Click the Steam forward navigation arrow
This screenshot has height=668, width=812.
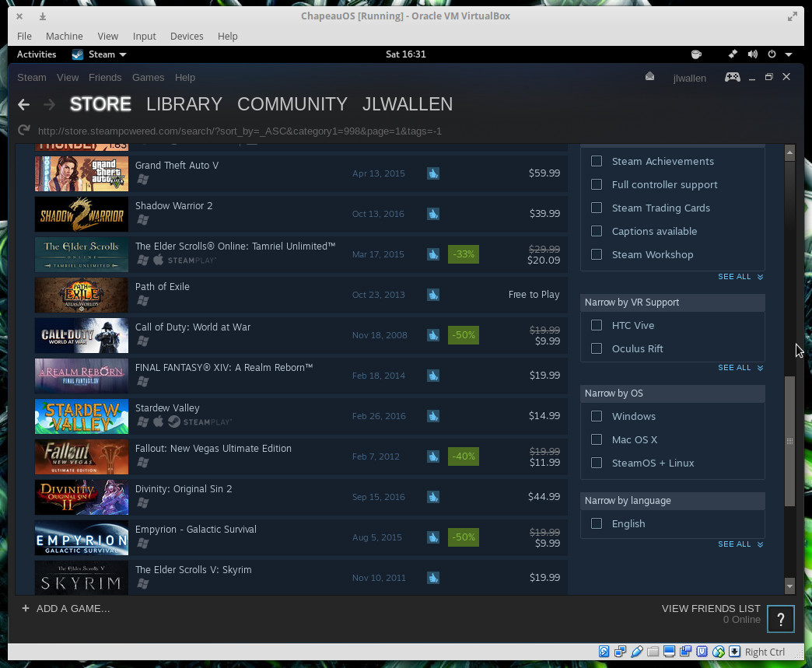coord(49,105)
